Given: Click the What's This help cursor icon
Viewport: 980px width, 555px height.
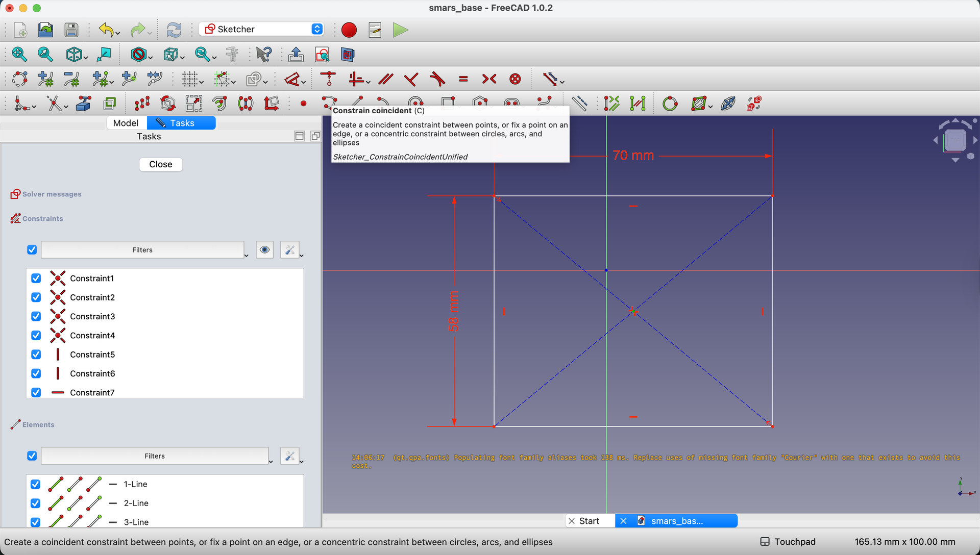Looking at the screenshot, I should pyautogui.click(x=264, y=54).
